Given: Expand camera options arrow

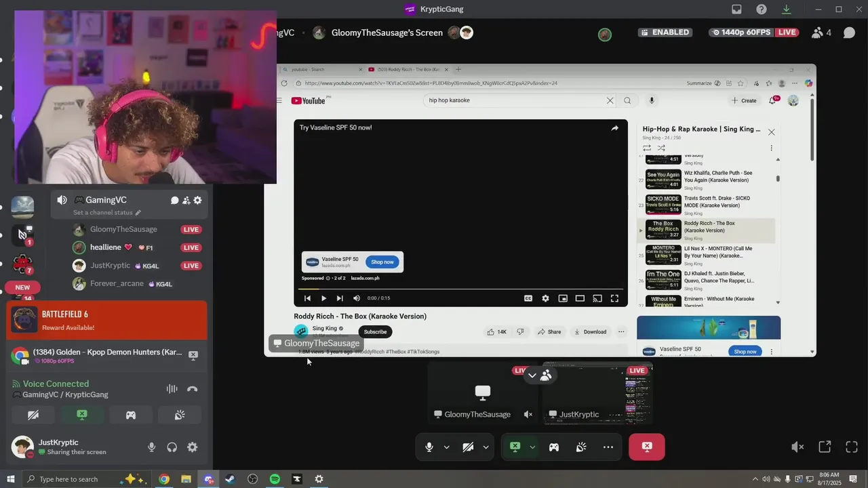Looking at the screenshot, I should click(x=486, y=447).
